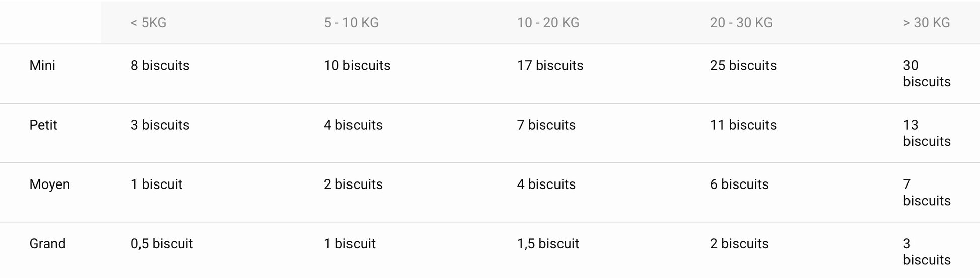Viewport: 980px width, 278px height.
Task: Select the "1,5 biscuit" cell
Action: (548, 243)
